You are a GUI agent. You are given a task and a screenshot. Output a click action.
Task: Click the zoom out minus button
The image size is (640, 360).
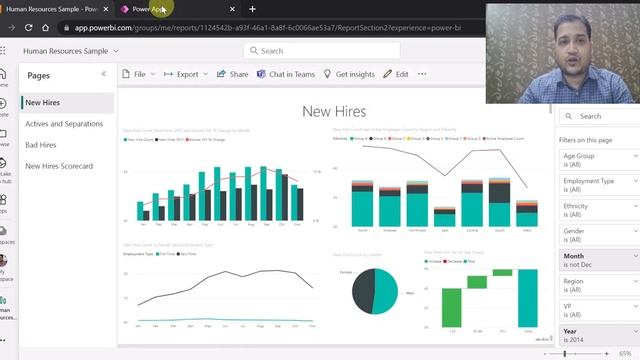[545, 353]
